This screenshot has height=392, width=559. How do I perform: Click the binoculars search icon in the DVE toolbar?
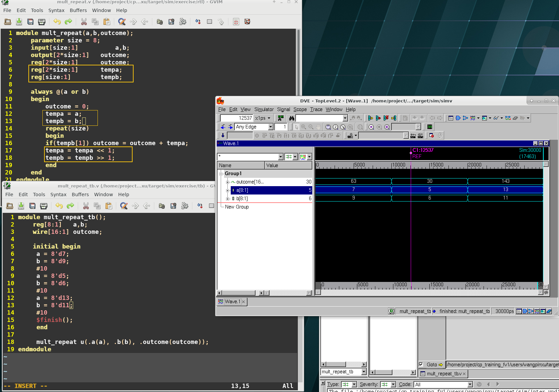point(292,118)
